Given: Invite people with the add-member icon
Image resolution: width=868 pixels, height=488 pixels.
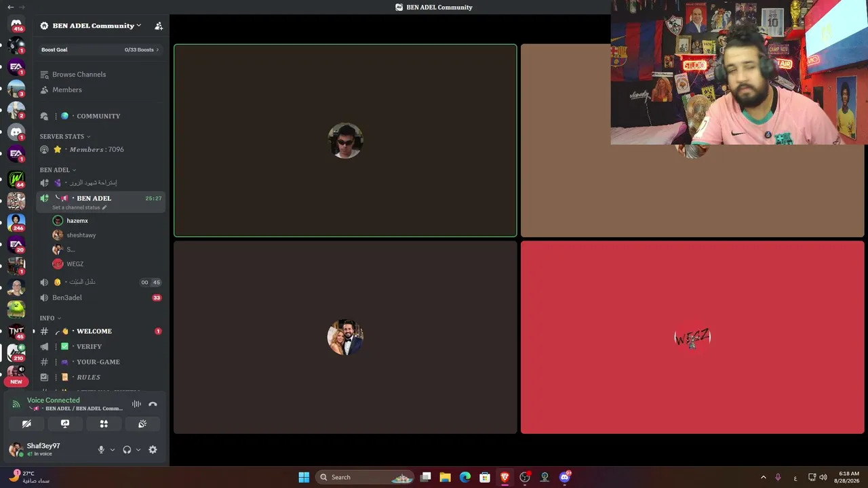Looking at the screenshot, I should tap(159, 26).
